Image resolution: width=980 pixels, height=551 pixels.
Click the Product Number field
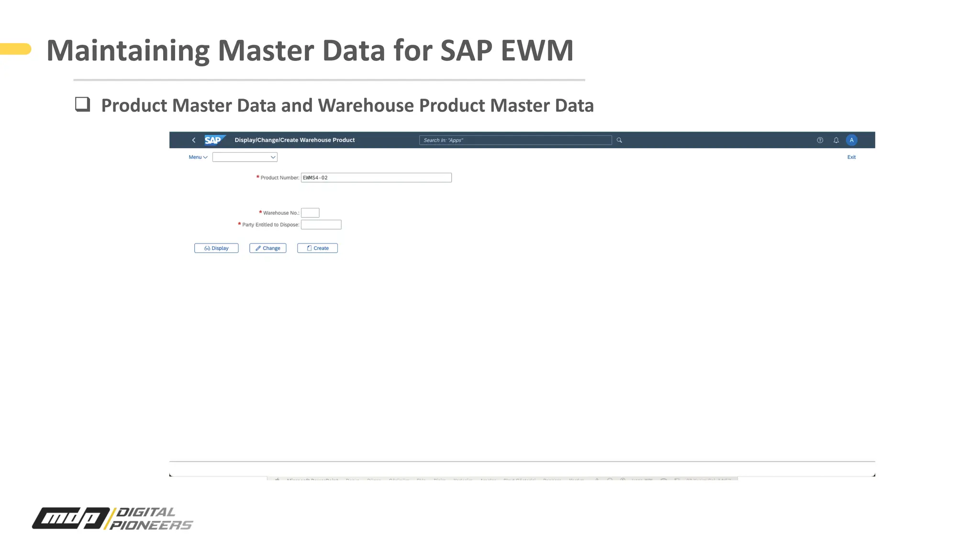pos(376,177)
